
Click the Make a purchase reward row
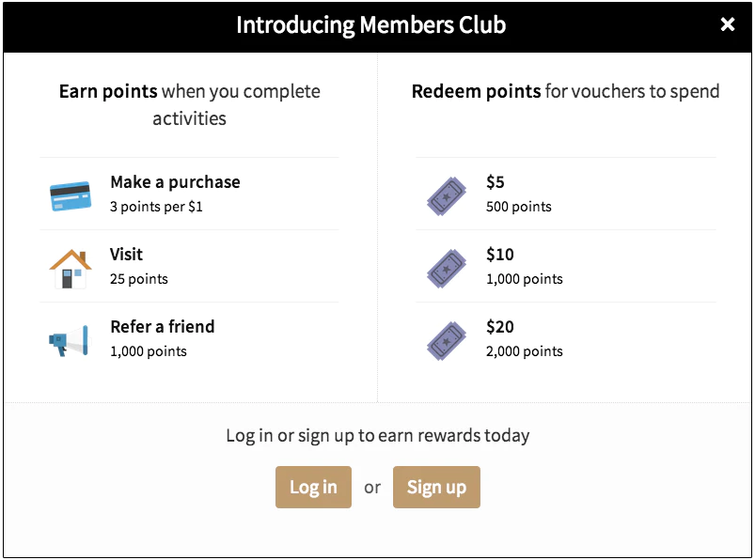coord(188,194)
